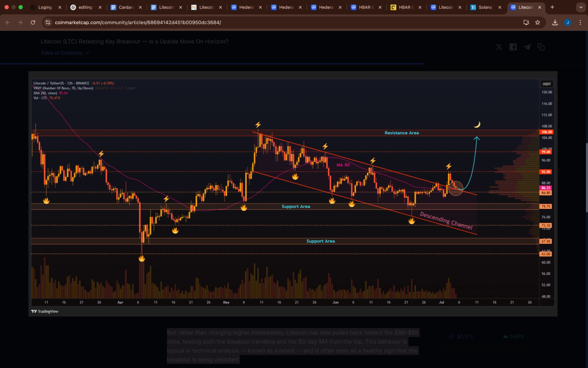Viewport: 588px width, 368px height.
Task: Share article on X
Action: point(499,47)
